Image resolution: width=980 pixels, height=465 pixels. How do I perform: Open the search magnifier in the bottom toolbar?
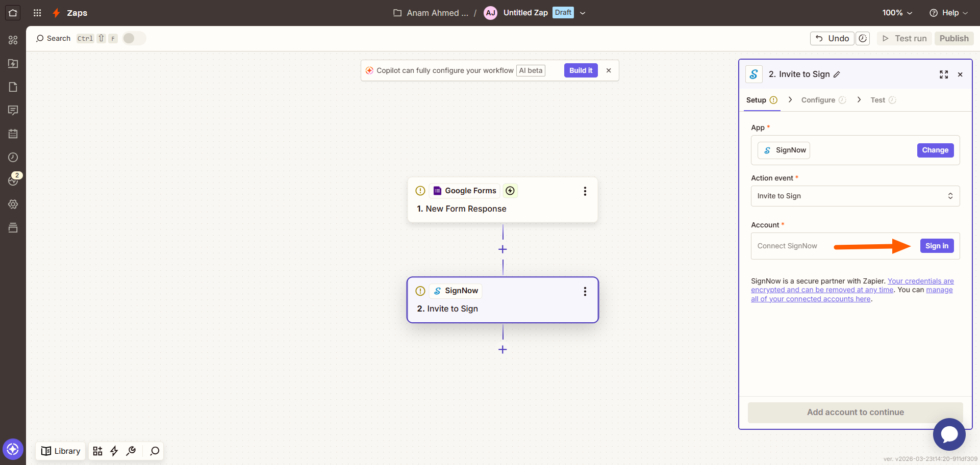154,451
